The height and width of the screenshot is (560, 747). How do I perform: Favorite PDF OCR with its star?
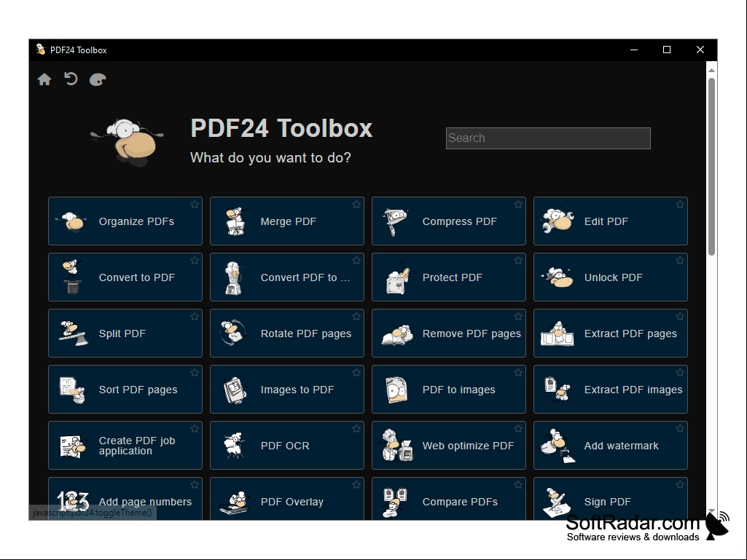356,429
